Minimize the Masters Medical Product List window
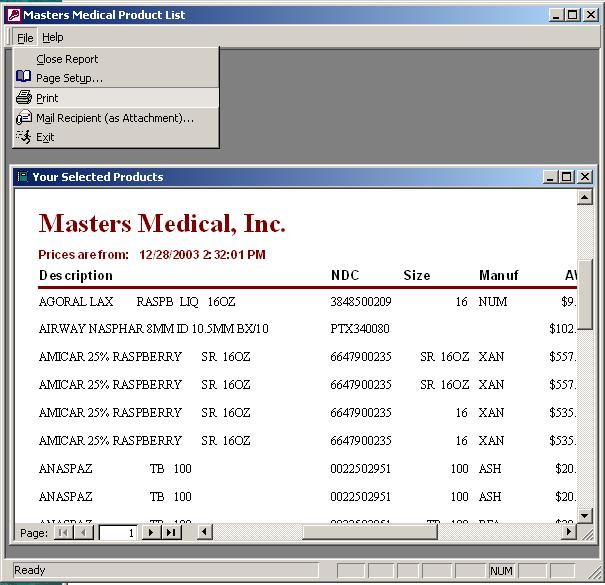The image size is (605, 585). [x=556, y=15]
